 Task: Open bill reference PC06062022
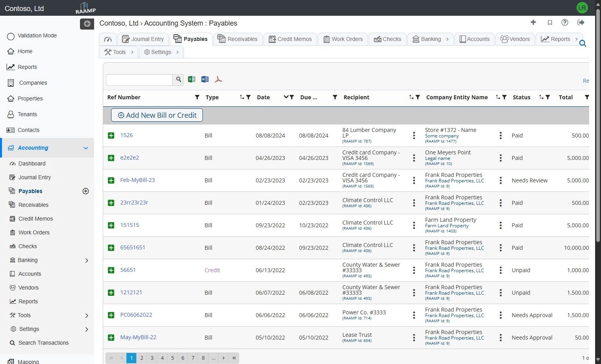(x=136, y=315)
